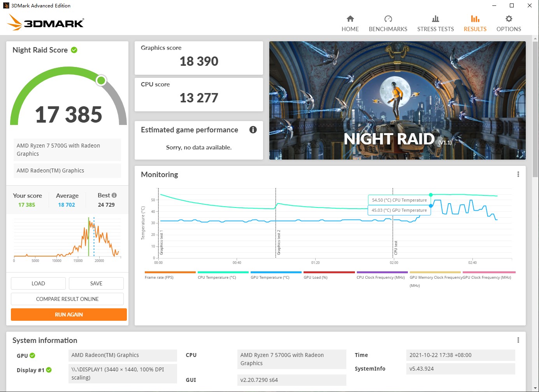Click Display #1 green check icon
Screen dimensions: 539x392
[49, 370]
